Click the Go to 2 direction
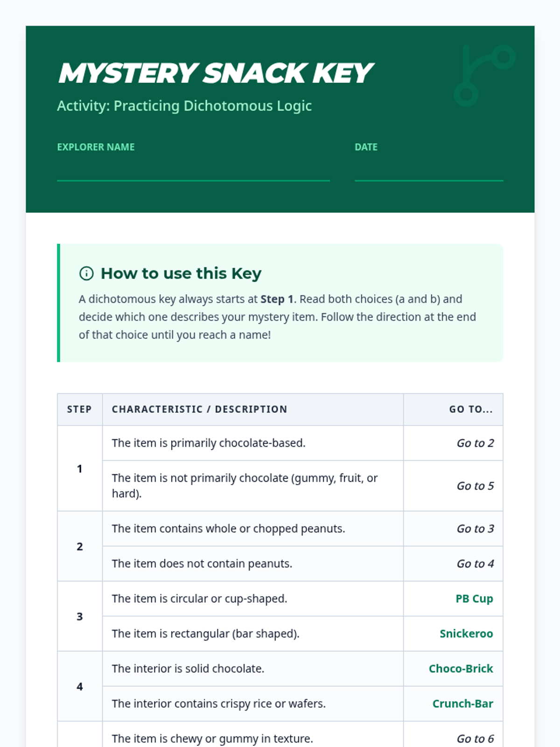This screenshot has width=560, height=747. [475, 443]
